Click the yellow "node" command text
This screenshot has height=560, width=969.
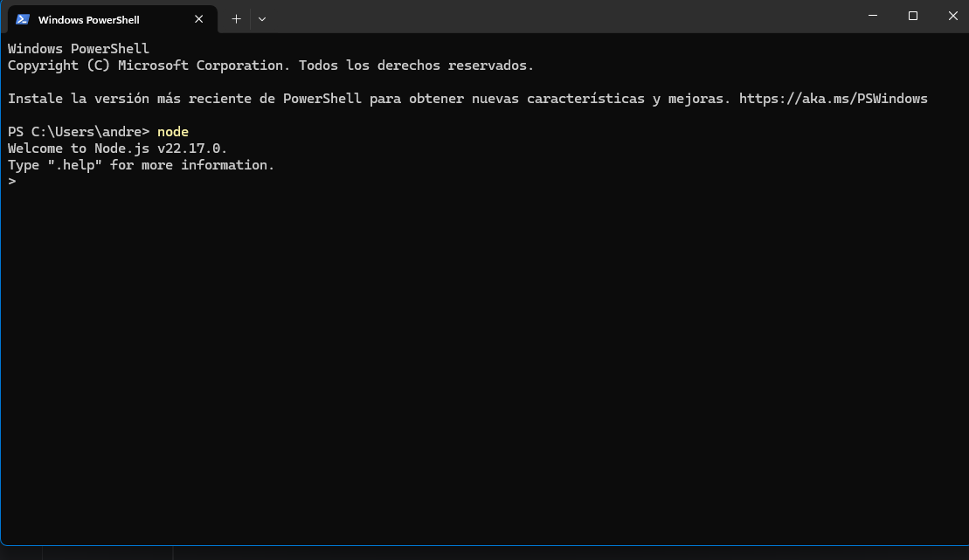coord(173,132)
